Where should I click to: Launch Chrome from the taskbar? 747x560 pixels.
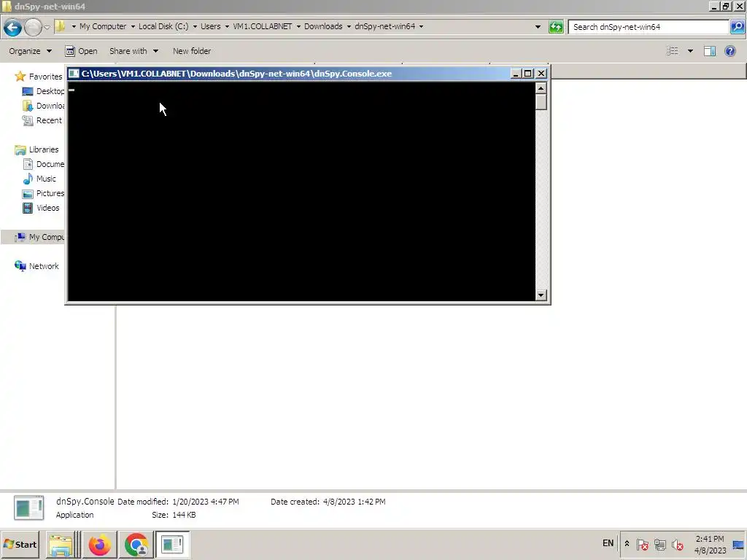tap(136, 545)
